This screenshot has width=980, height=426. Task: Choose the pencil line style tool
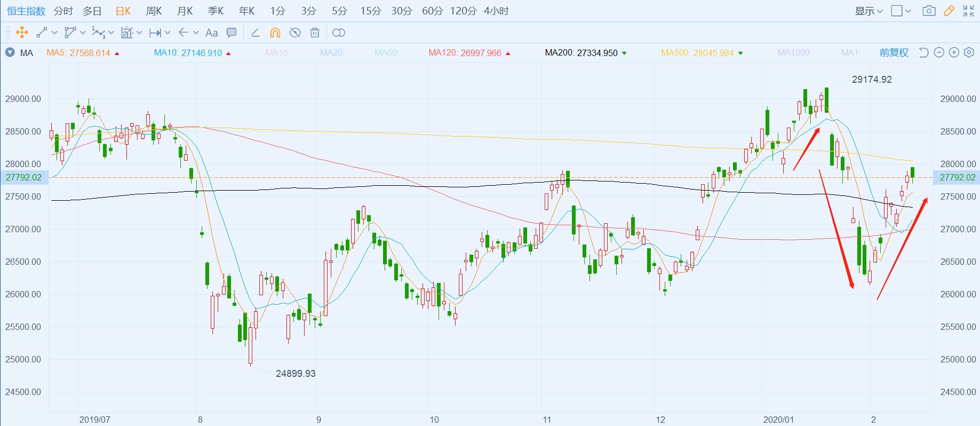(x=256, y=33)
